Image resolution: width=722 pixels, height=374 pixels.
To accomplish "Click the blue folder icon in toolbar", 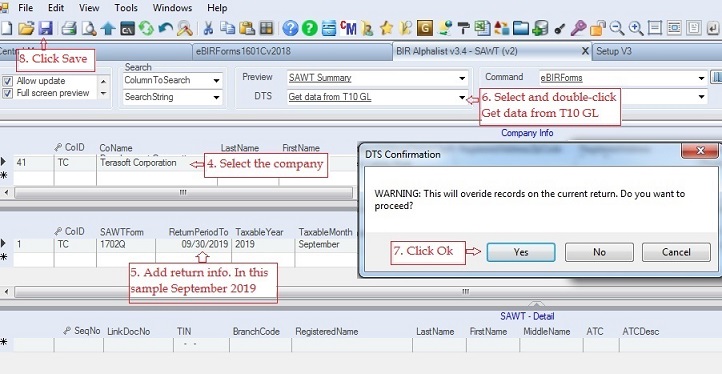I will click(521, 29).
